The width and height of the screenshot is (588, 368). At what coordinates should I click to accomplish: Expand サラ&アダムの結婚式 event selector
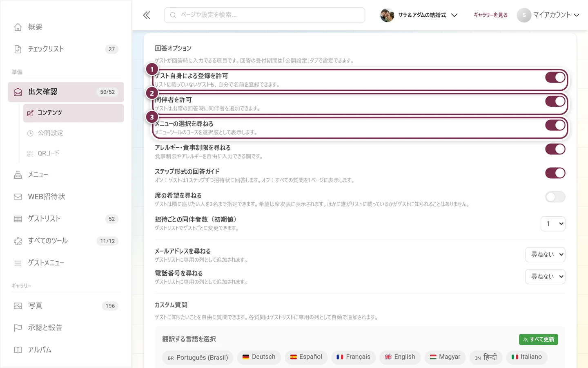point(419,15)
